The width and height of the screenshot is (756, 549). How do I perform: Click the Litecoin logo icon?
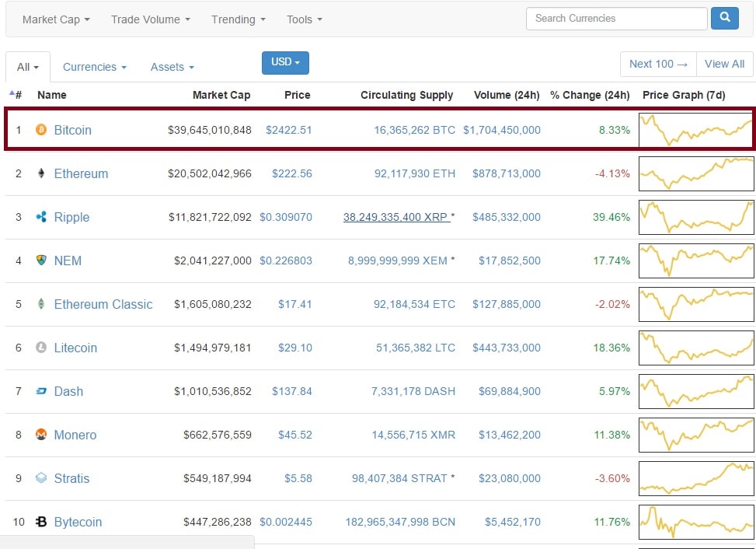point(41,348)
